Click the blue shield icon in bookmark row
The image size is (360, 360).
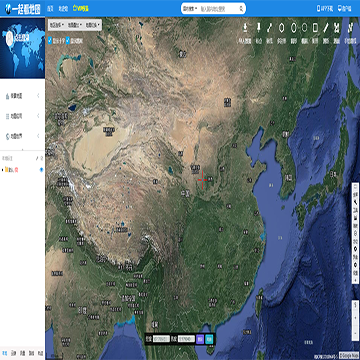pyautogui.click(x=41, y=170)
